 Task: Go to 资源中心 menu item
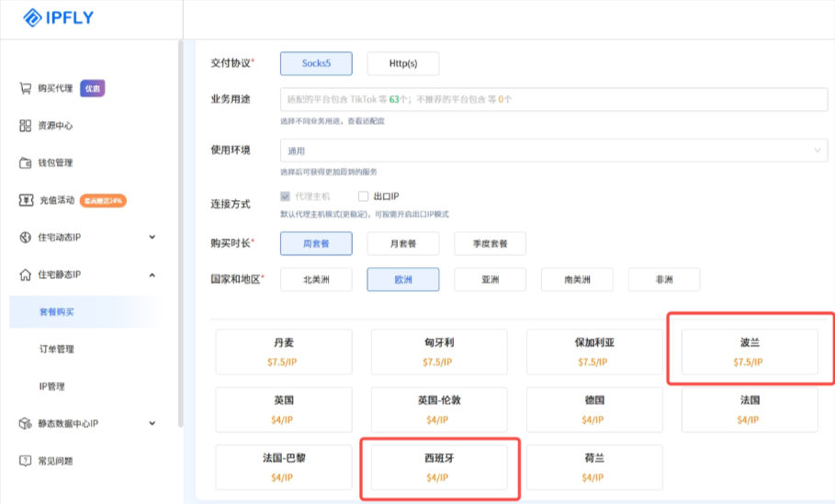coord(55,126)
